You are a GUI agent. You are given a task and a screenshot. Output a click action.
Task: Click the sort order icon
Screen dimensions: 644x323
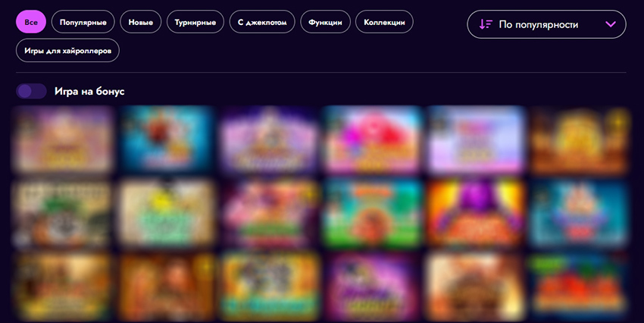coord(486,24)
